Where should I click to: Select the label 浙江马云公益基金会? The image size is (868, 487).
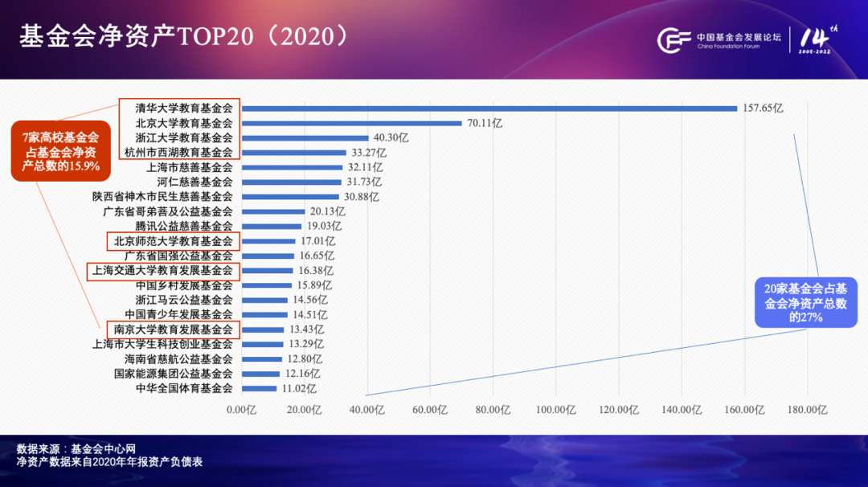point(184,300)
